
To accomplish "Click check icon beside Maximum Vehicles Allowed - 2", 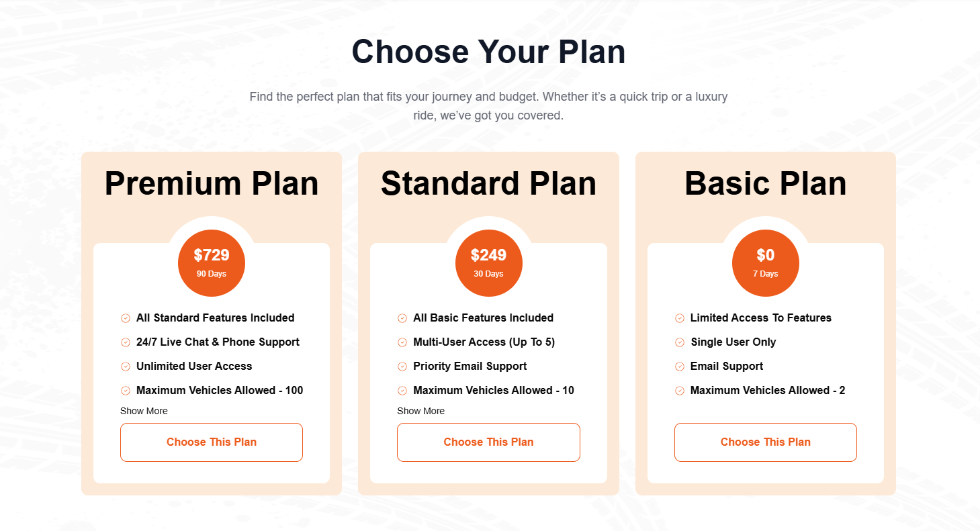I will click(680, 391).
